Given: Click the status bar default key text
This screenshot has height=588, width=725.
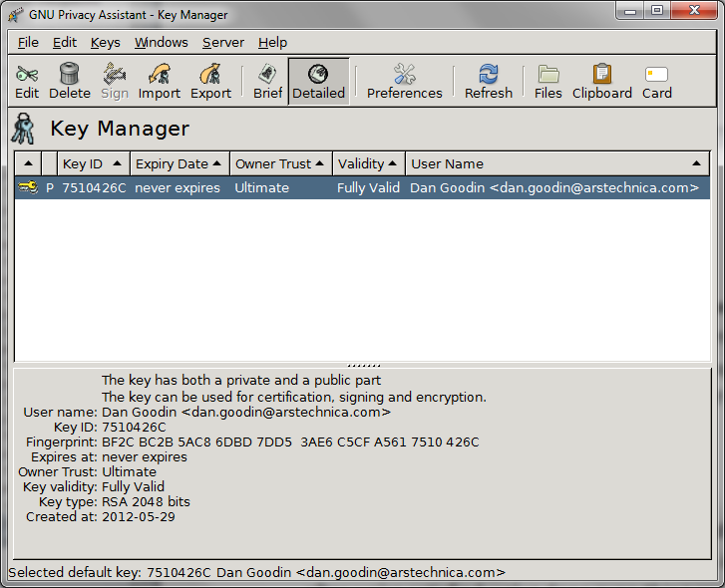Looking at the screenshot, I should [256, 573].
